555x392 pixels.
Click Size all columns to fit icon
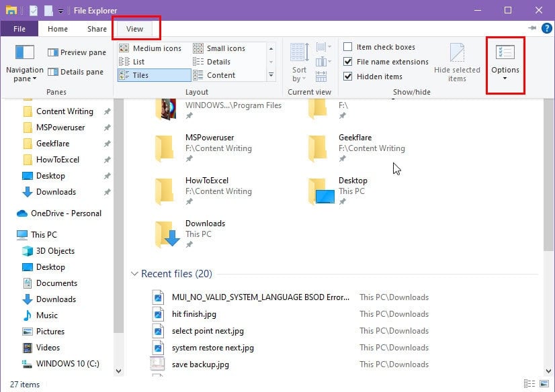coord(321,77)
